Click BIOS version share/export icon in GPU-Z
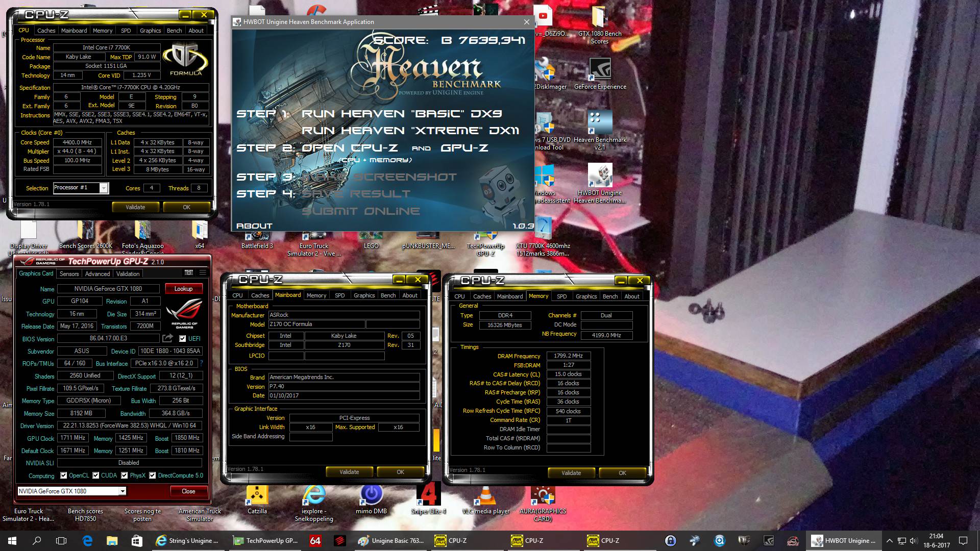 (x=167, y=338)
